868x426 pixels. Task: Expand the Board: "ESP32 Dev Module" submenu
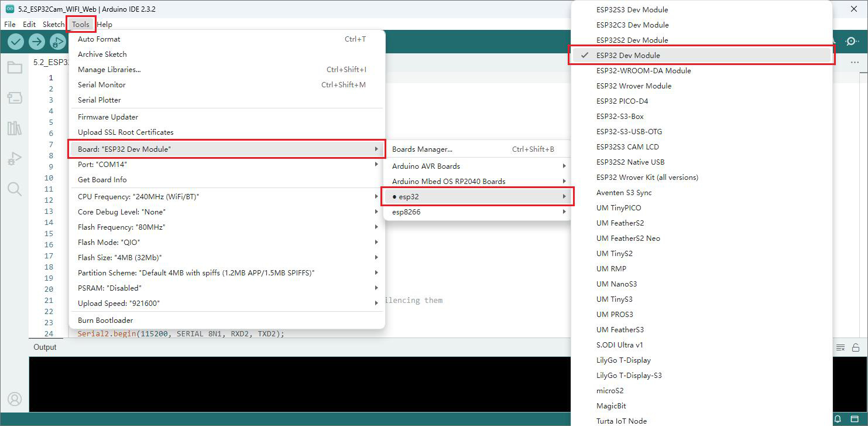(227, 149)
